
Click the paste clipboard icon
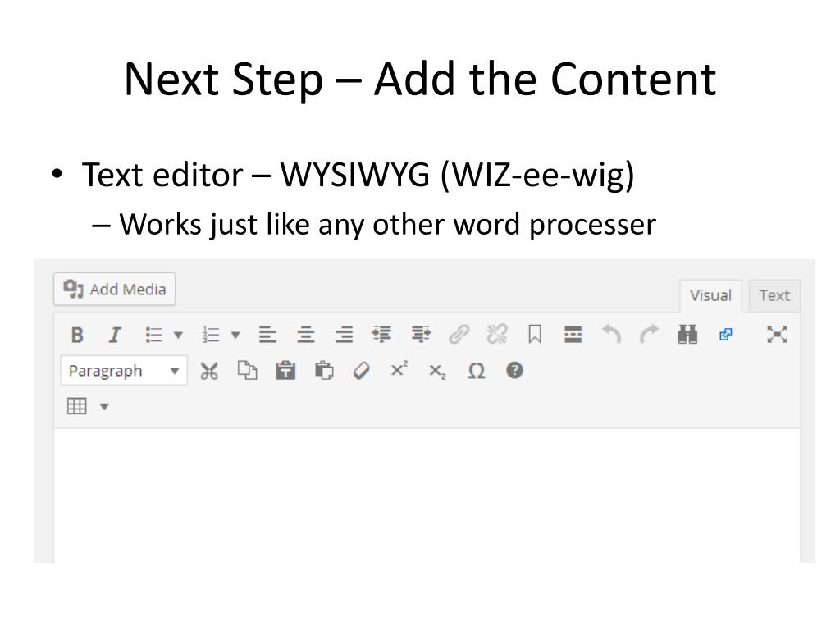point(324,370)
